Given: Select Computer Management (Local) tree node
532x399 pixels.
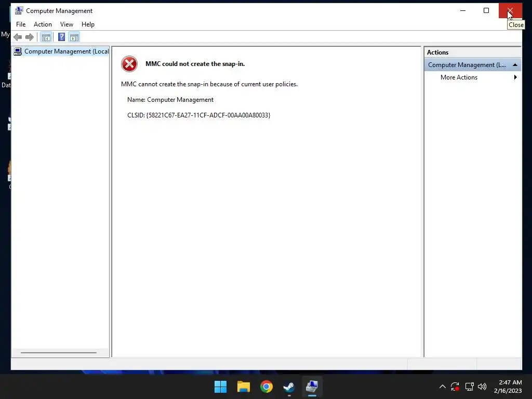Looking at the screenshot, I should coord(61,51).
